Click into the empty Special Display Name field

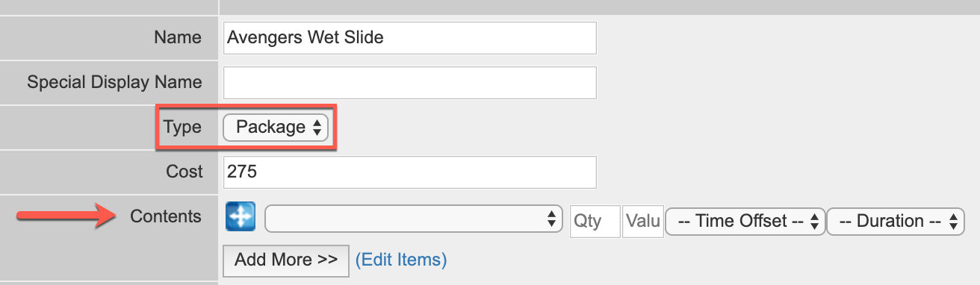pyautogui.click(x=410, y=83)
